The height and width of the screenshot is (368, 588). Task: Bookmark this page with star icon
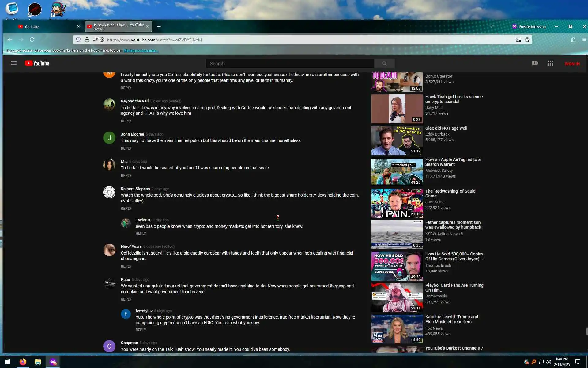[527, 40]
